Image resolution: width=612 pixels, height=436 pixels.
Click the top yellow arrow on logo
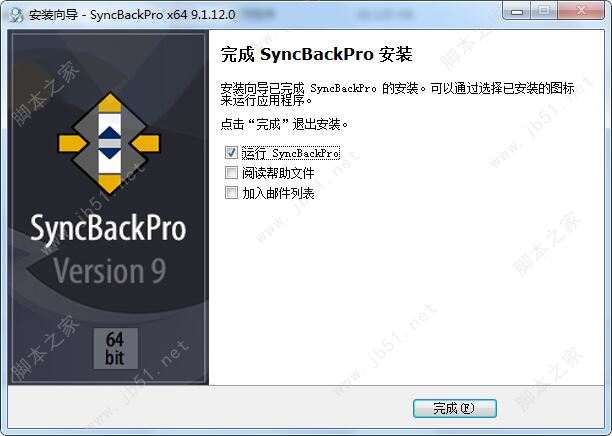(110, 103)
